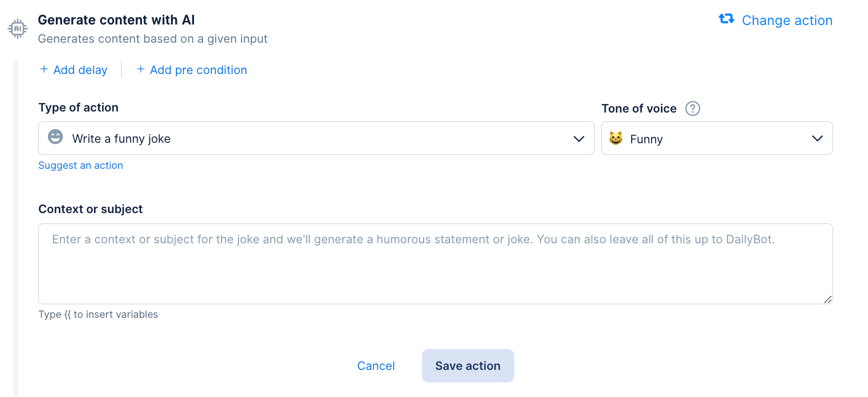Click the Change action link
Image resolution: width=868 pixels, height=397 pixels.
click(787, 20)
